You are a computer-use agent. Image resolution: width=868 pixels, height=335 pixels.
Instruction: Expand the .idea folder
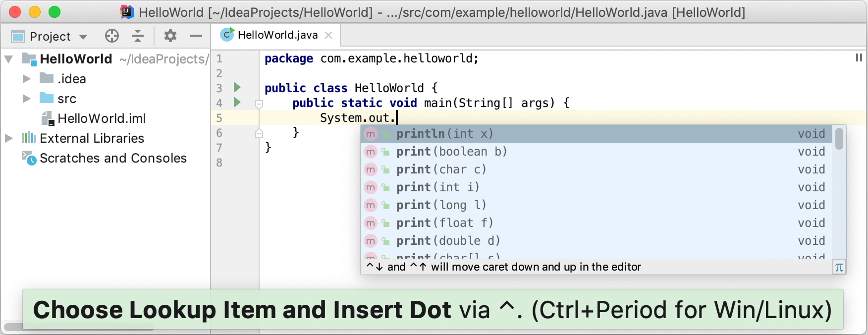[x=27, y=79]
